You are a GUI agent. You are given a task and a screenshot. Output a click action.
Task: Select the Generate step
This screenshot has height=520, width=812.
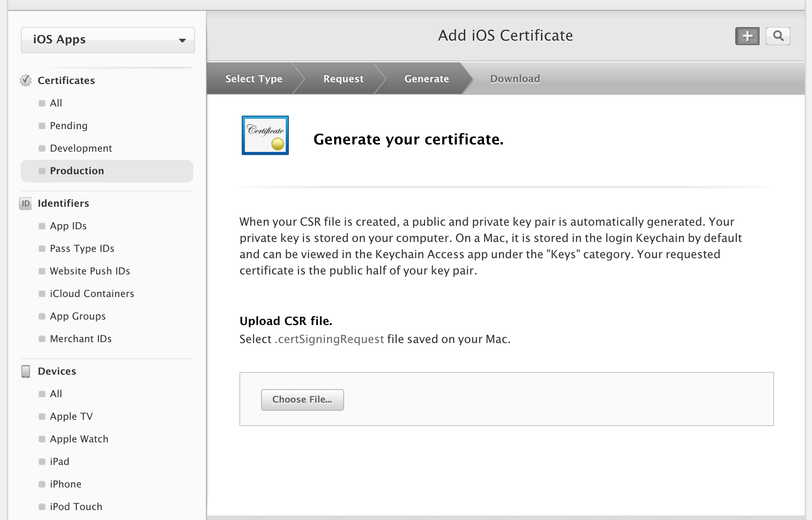tap(427, 79)
